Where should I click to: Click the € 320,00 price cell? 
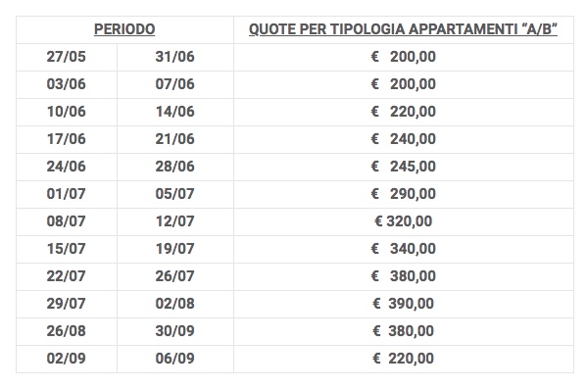pyautogui.click(x=403, y=221)
